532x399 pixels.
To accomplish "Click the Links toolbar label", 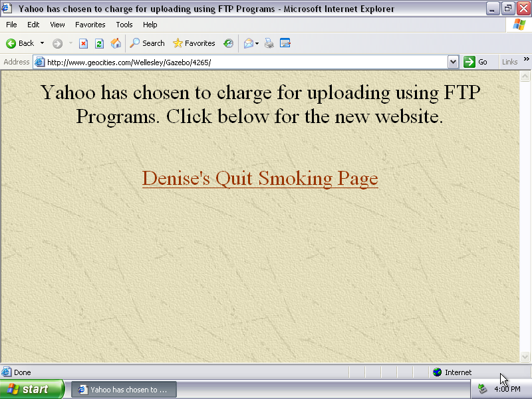I will pyautogui.click(x=509, y=62).
